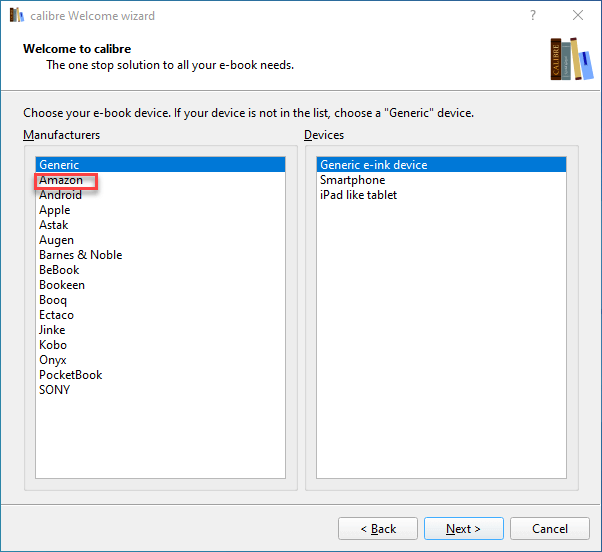Choose Smartphone in Devices list
Image resolution: width=602 pixels, height=552 pixels.
[x=442, y=180]
